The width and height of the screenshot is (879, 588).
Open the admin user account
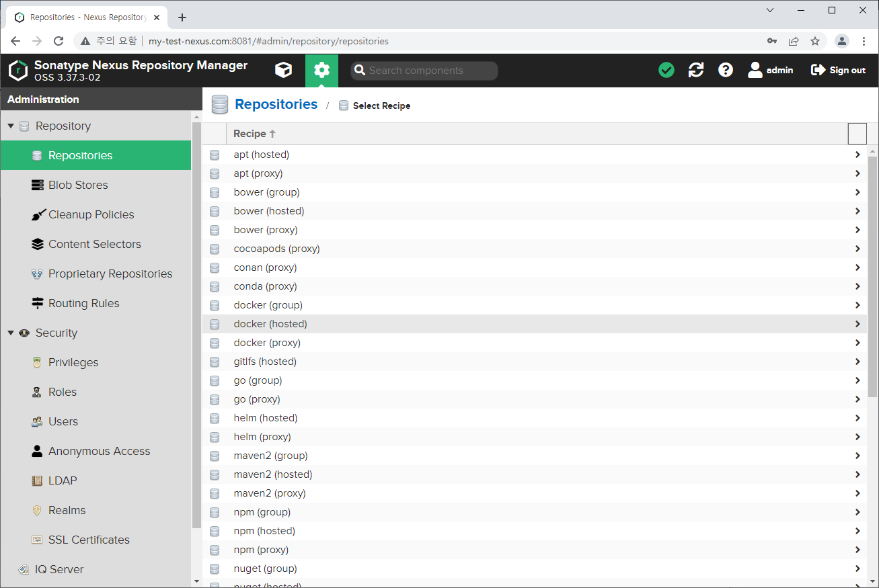[771, 70]
